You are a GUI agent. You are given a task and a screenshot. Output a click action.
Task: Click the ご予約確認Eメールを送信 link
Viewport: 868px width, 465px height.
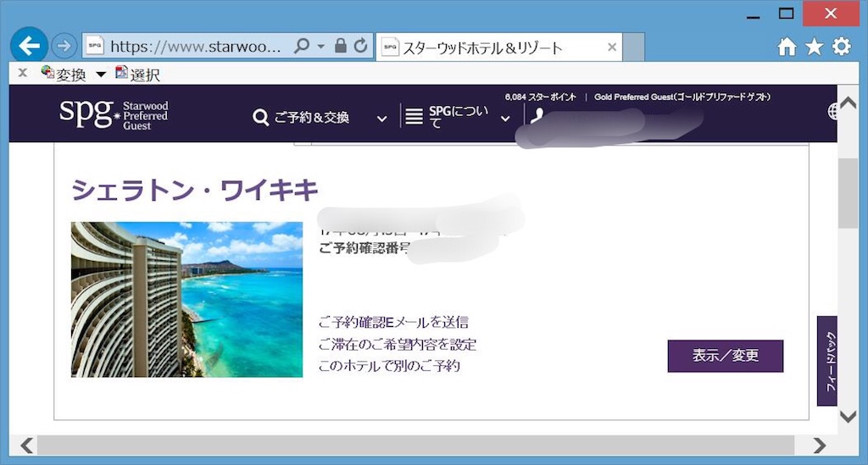click(393, 322)
